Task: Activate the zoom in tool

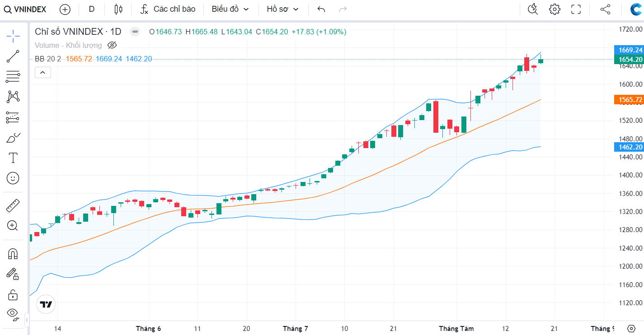Action: 13,226
